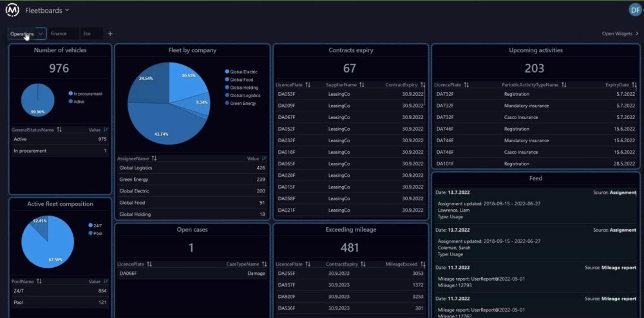Open the Operations tab dropdown arrow
This screenshot has width=644, height=318.
[x=41, y=33]
